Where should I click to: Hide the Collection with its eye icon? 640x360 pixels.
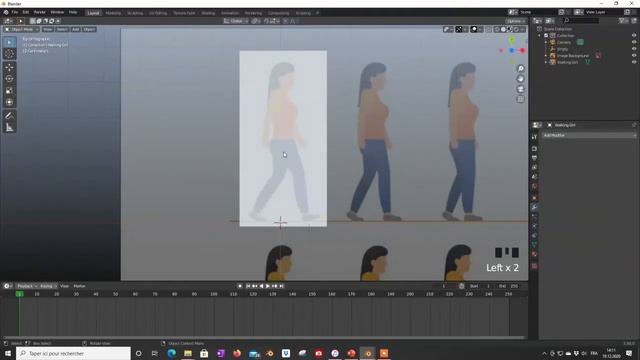coord(634,36)
